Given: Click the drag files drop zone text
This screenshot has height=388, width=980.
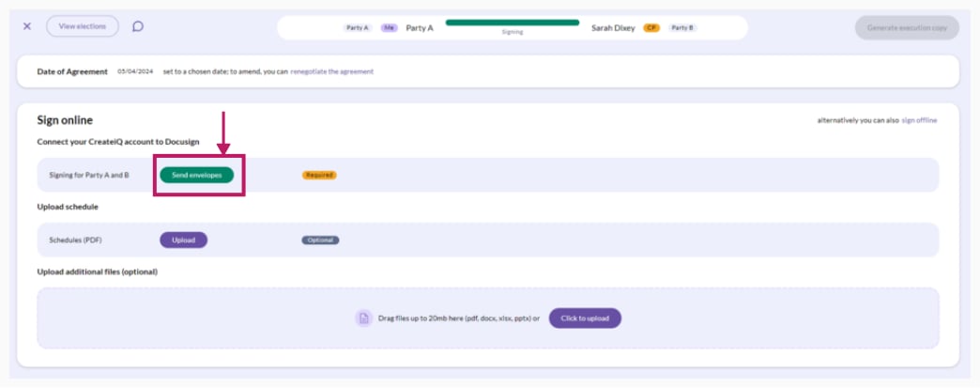Looking at the screenshot, I should pos(459,318).
